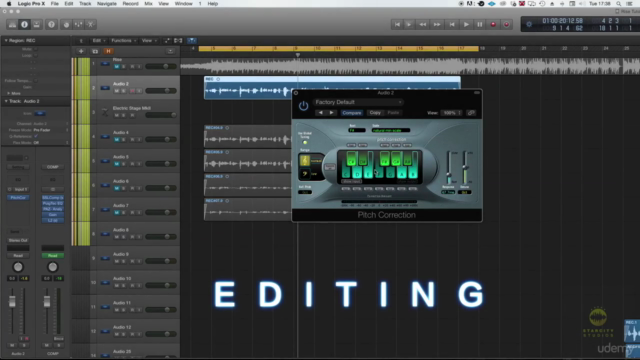Screen dimensions: 640x360
Task: Click the Compare button in plugin window
Action: click(351, 113)
